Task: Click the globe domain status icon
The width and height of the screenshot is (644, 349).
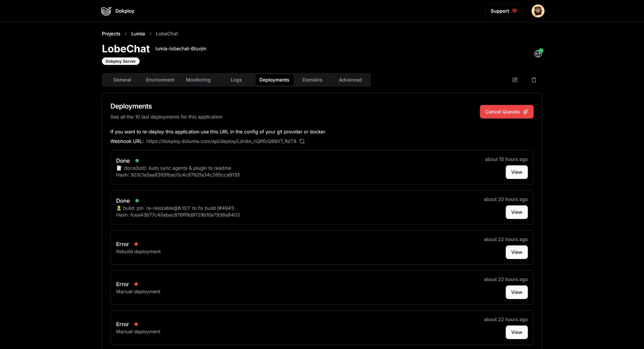Action: 538,53
